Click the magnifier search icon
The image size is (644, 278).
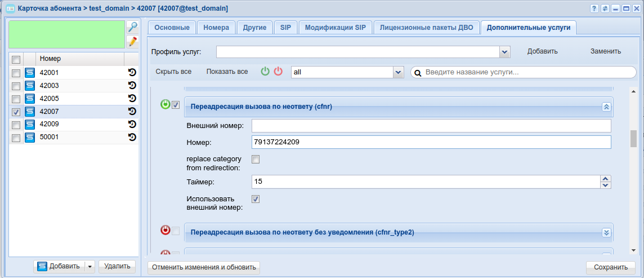132,27
